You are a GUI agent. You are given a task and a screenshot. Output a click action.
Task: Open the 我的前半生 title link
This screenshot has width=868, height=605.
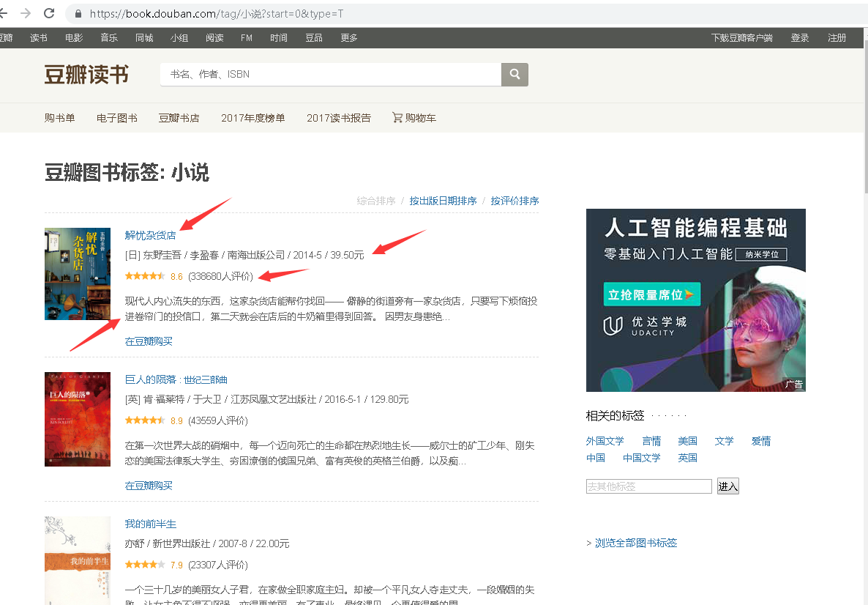coord(151,524)
